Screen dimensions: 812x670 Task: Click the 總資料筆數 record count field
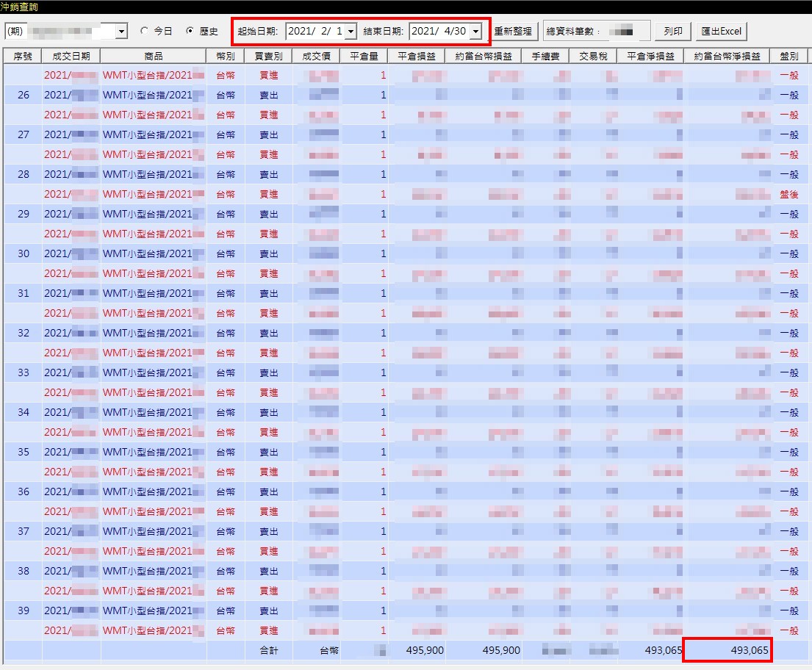[597, 31]
